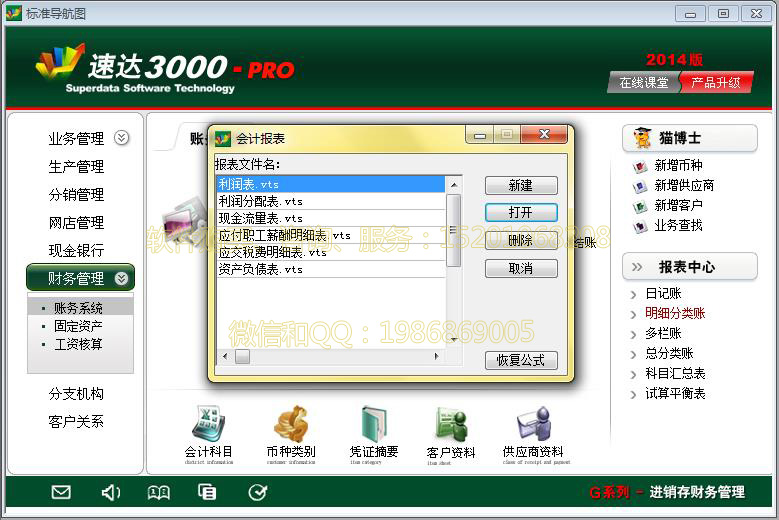The image size is (779, 520).
Task: Click the 打开 button
Action: click(x=520, y=213)
